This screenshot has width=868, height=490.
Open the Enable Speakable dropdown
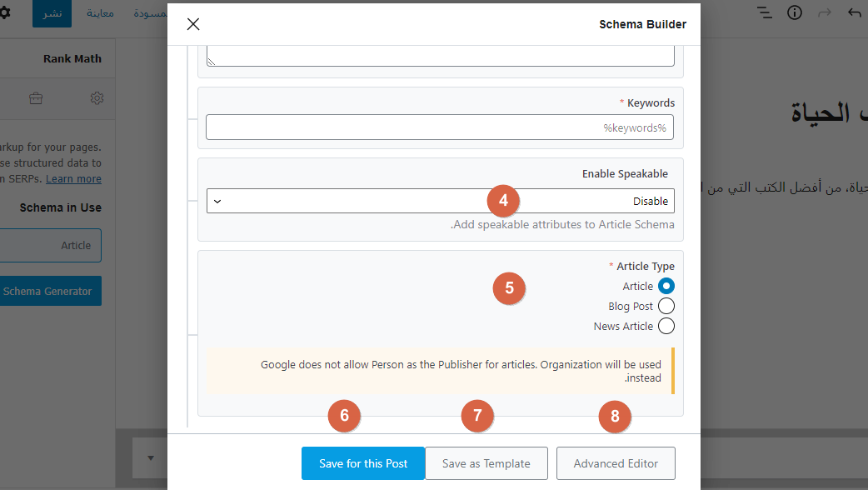[440, 201]
